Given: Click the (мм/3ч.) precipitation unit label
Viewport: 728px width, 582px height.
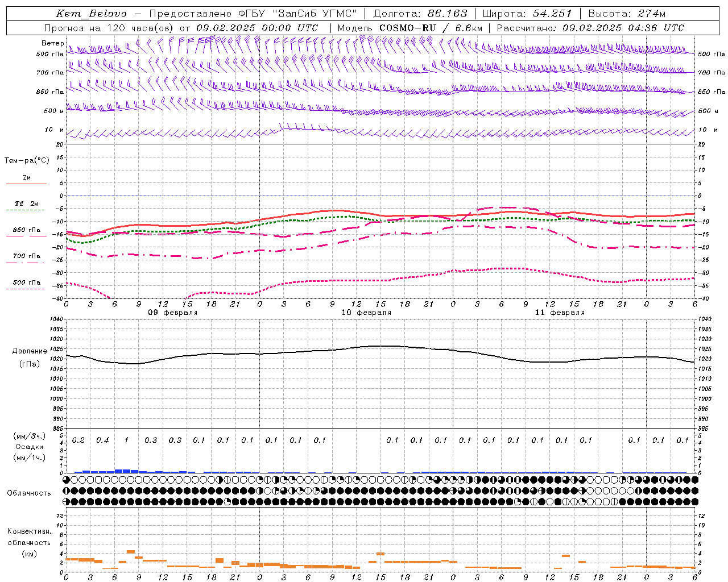Looking at the screenshot, I should (30, 436).
